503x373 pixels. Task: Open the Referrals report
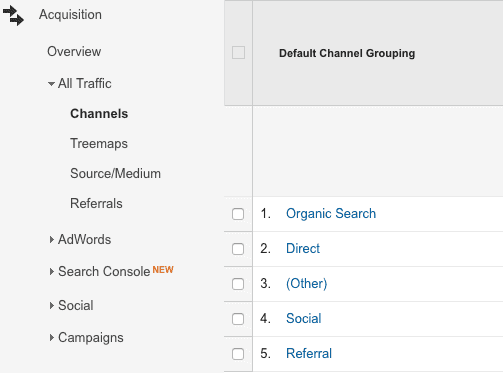(96, 204)
